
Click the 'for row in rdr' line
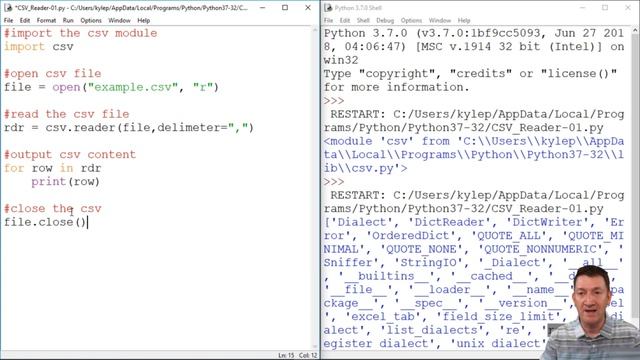[53, 168]
